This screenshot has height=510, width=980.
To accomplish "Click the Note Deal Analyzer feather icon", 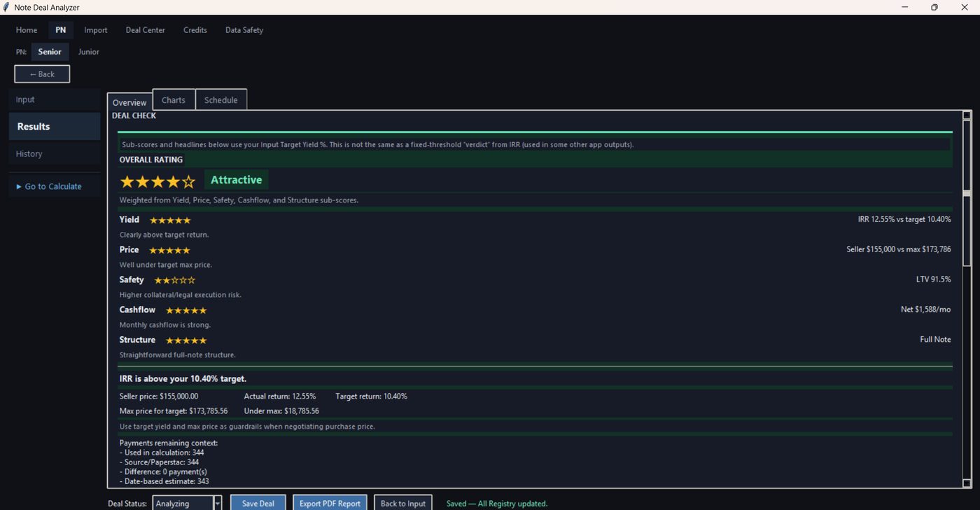I will tap(6, 7).
